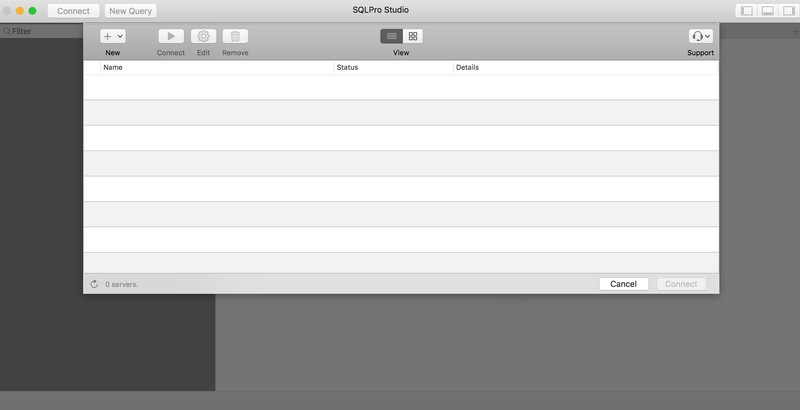Click Connect in the main window title bar
The height and width of the screenshot is (410, 800).
click(73, 11)
